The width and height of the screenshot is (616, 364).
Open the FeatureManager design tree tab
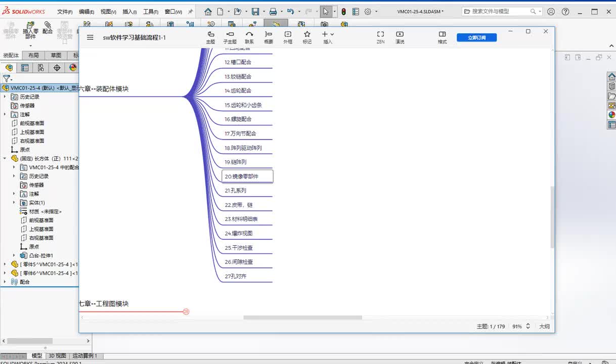click(x=9, y=68)
